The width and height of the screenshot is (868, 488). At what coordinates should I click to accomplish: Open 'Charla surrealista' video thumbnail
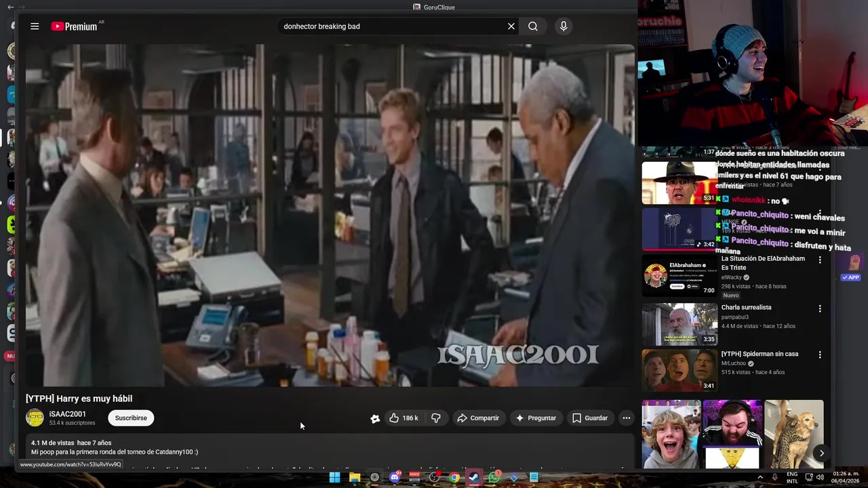pos(679,324)
